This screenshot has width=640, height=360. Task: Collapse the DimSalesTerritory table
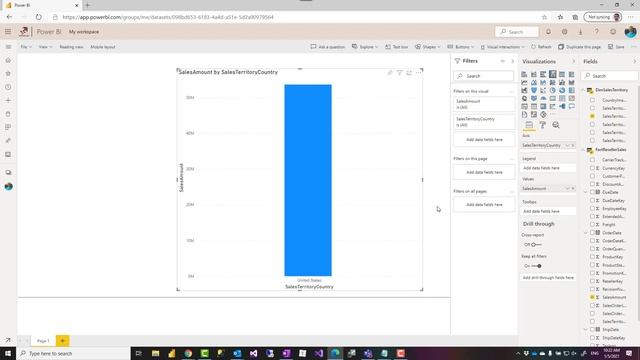(x=584, y=90)
